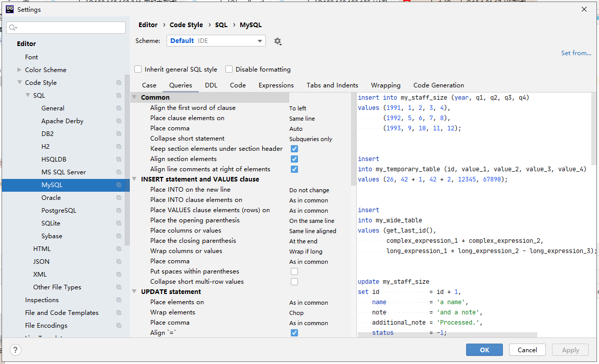Click the left settings tree scrollbar
The height and width of the screenshot is (364, 599).
tap(127, 161)
